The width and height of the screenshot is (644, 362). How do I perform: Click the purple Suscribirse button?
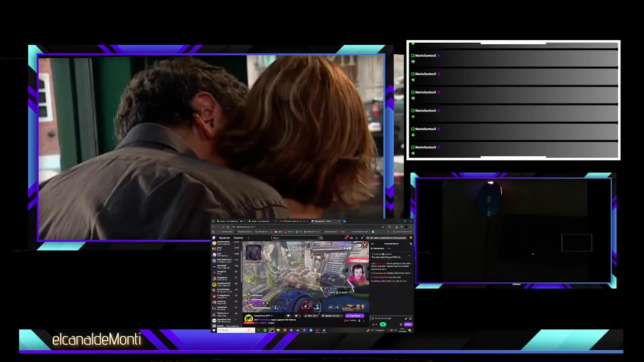point(355,316)
